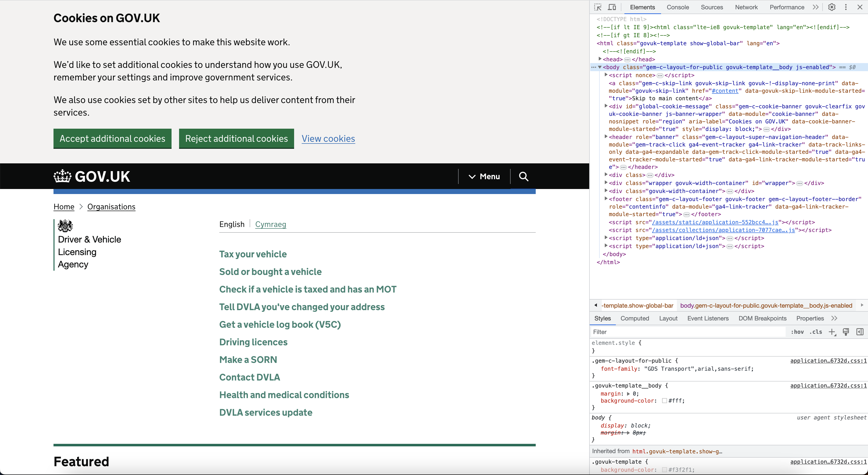Reject additional cookies
This screenshot has width=868, height=475.
click(x=236, y=138)
